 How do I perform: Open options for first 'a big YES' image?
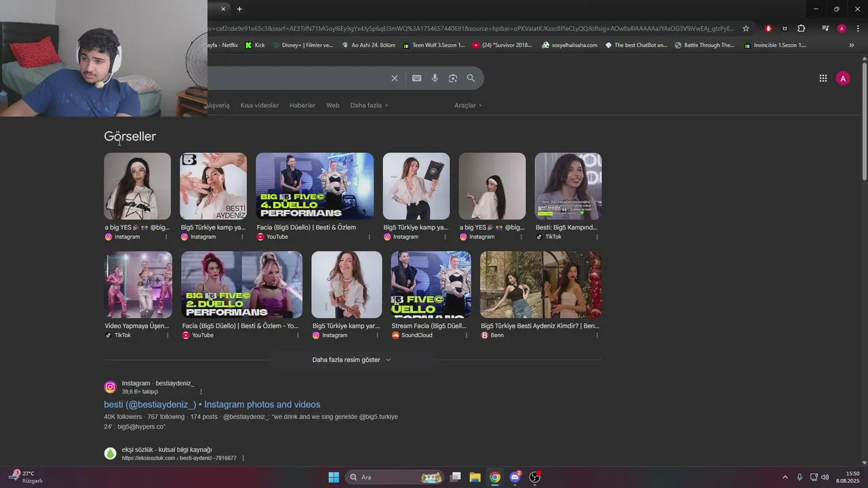click(167, 237)
